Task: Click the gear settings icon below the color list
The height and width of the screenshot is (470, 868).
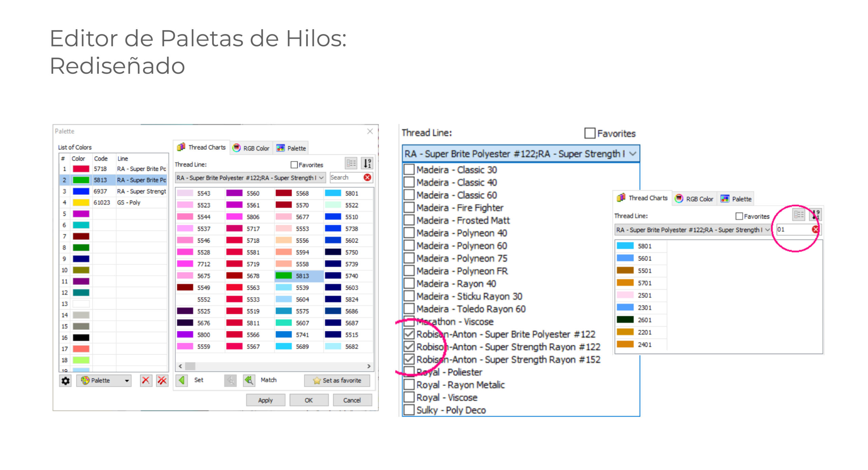Action: click(65, 381)
